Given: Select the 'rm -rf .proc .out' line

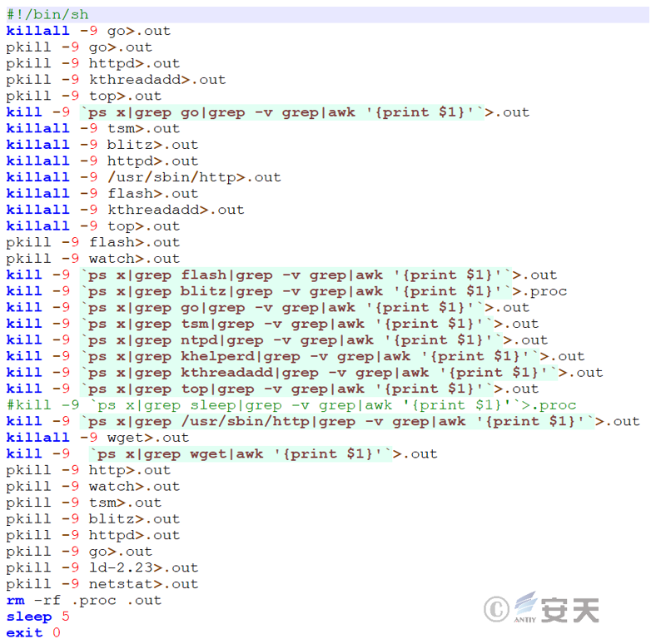Looking at the screenshot, I should pyautogui.click(x=84, y=601).
